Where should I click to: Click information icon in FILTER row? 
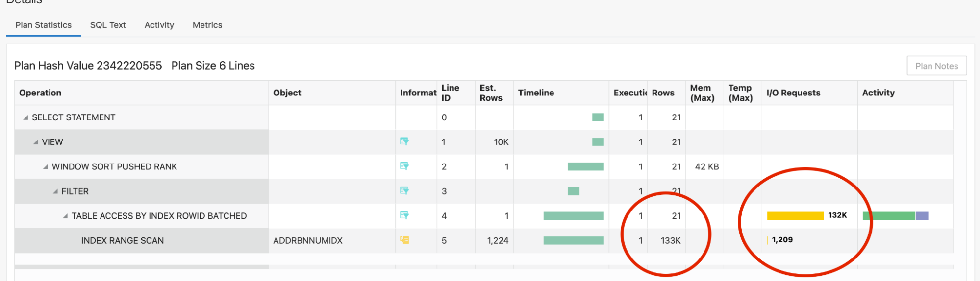click(x=404, y=190)
